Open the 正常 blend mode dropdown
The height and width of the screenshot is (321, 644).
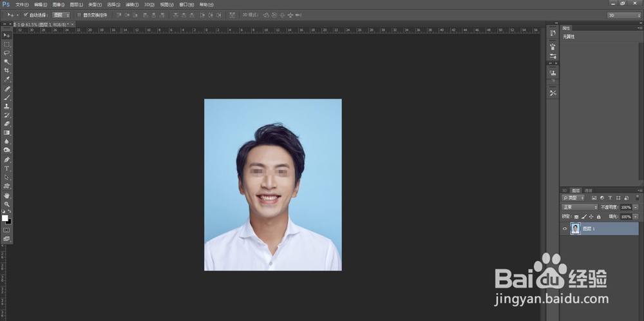pyautogui.click(x=580, y=207)
